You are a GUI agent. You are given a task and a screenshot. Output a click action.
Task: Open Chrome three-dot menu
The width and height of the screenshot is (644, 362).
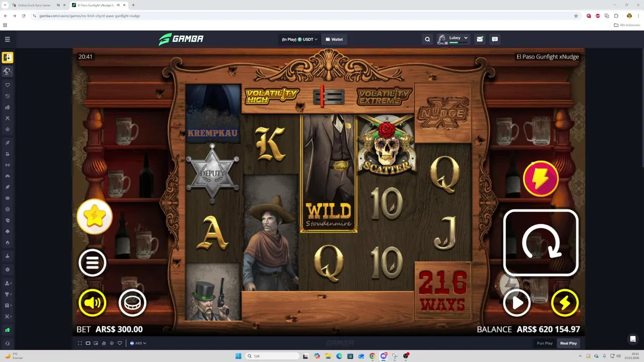(638, 16)
